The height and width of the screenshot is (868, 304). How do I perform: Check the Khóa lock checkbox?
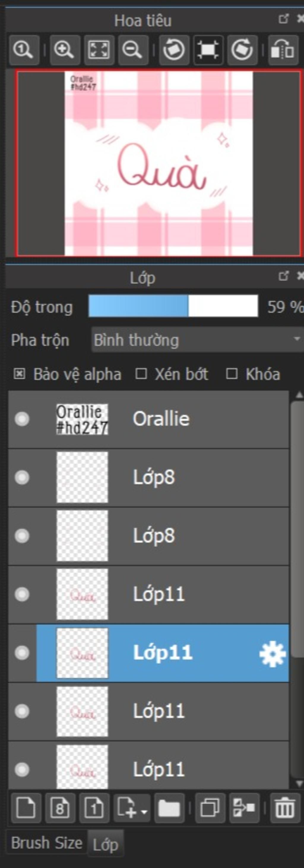point(232,374)
